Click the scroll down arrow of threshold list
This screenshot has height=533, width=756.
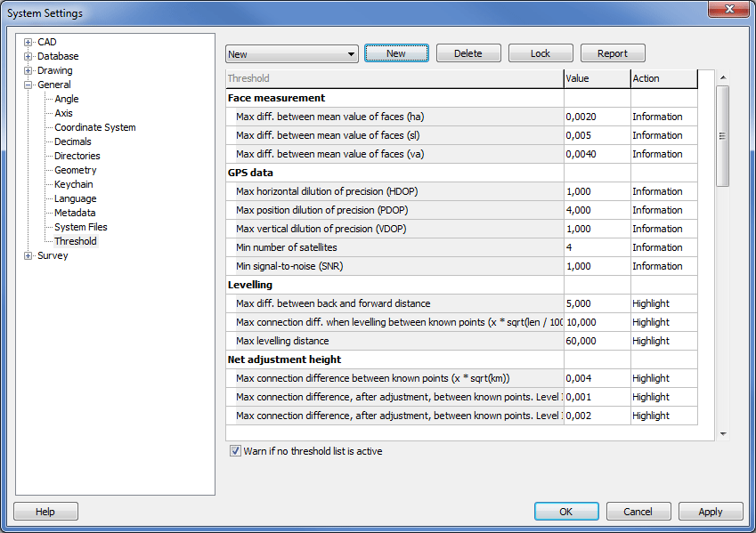[x=723, y=433]
